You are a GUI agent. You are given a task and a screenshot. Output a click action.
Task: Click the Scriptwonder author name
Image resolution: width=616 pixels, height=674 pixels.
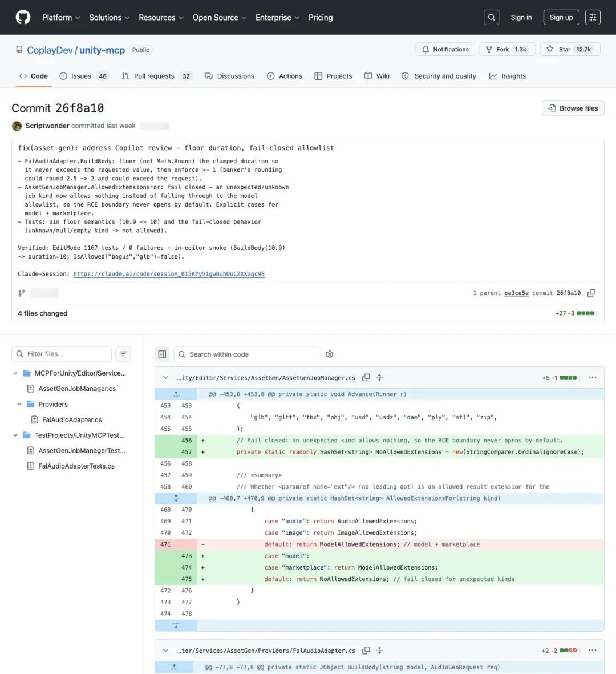(x=47, y=126)
